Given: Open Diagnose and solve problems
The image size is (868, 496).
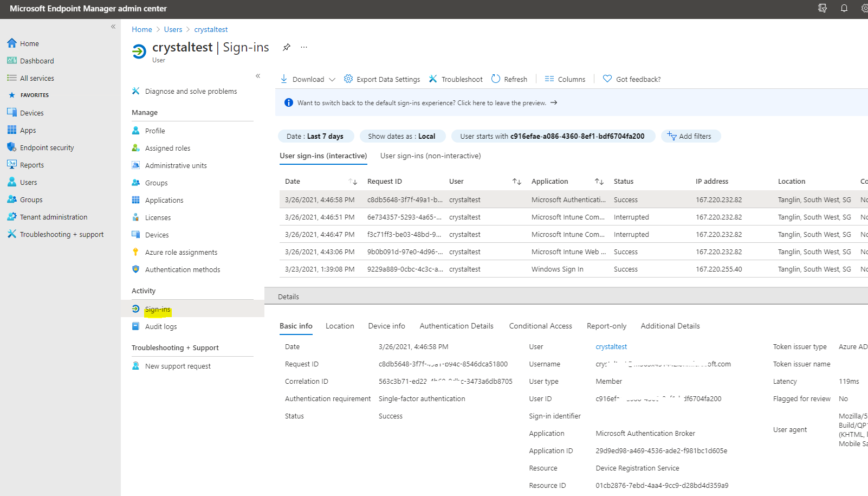Looking at the screenshot, I should point(191,91).
